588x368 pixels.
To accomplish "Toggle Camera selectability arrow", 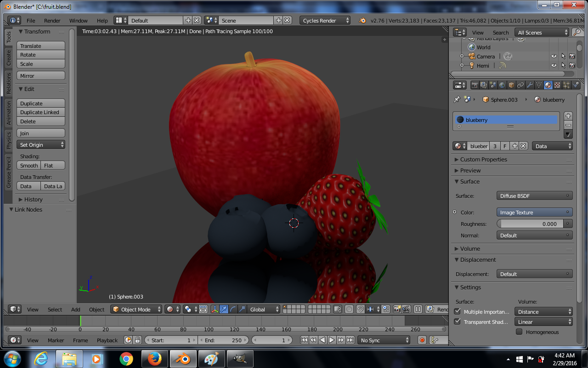I will click(x=563, y=56).
